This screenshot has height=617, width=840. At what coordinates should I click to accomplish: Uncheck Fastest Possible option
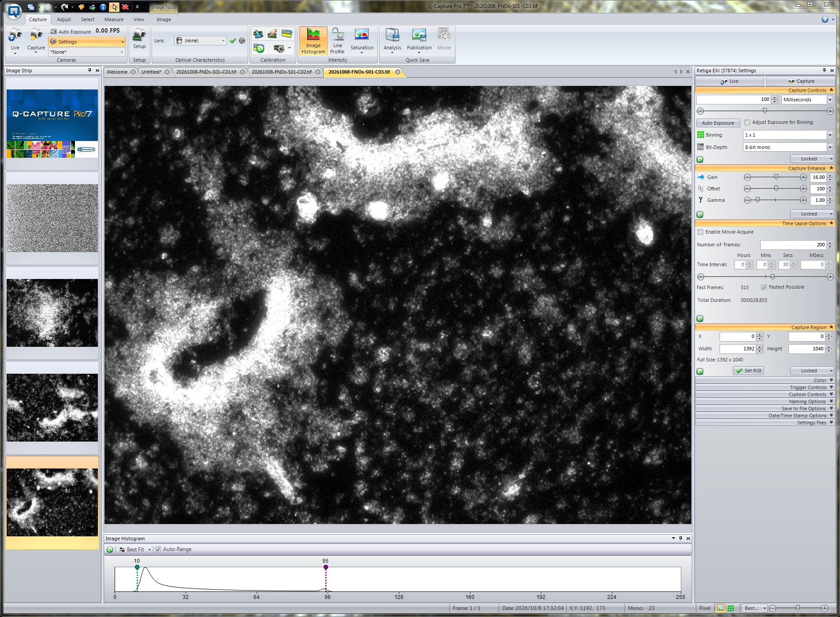click(x=764, y=287)
